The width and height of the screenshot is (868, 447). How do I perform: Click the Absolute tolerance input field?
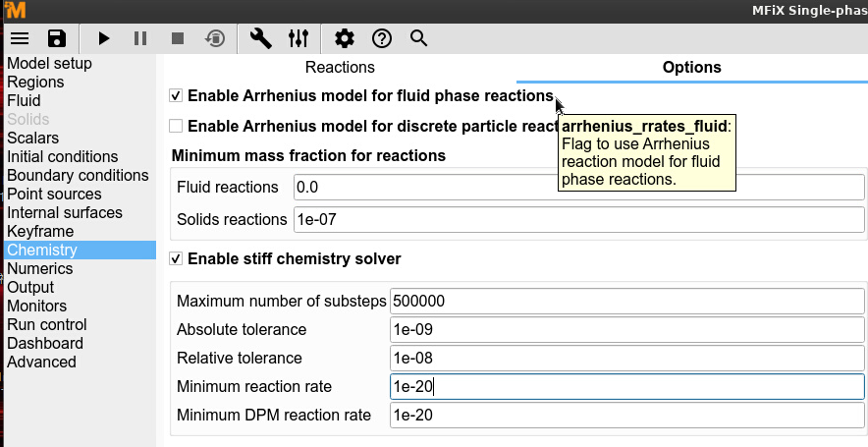coord(626,329)
